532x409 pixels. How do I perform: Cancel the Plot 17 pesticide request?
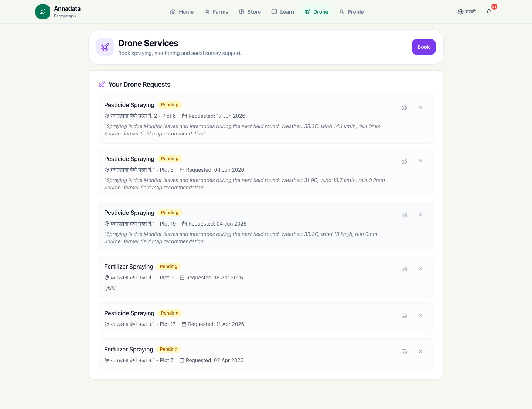pyautogui.click(x=420, y=315)
